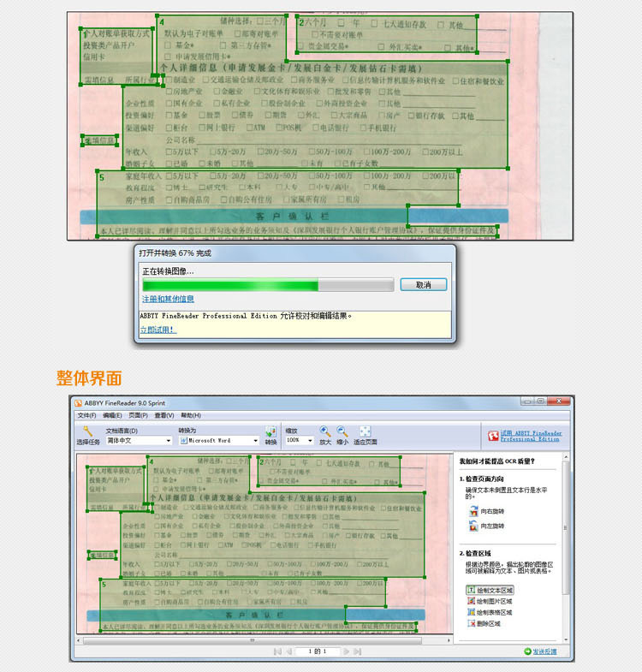Viewport: 642px width, 672px height.
Task: Open the 转换为 Microsoft Word dropdown
Action: click(x=217, y=441)
